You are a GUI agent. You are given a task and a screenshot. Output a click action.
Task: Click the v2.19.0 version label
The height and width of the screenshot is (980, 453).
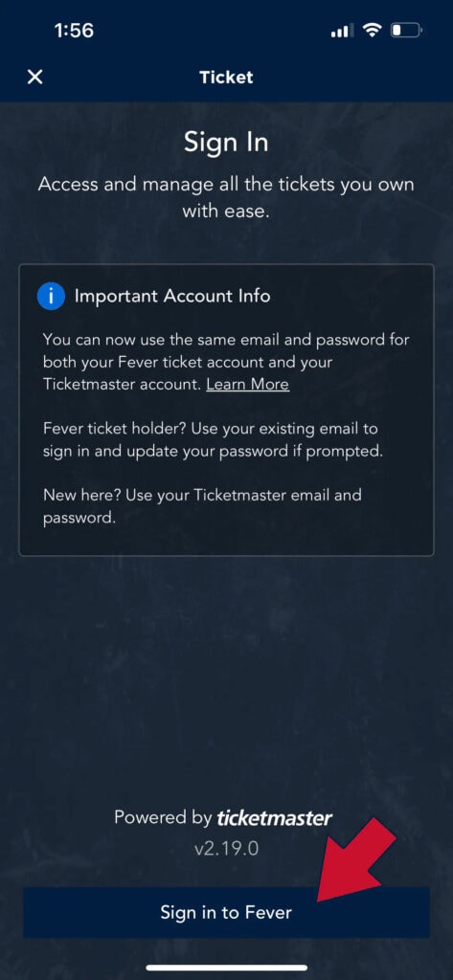(x=226, y=850)
